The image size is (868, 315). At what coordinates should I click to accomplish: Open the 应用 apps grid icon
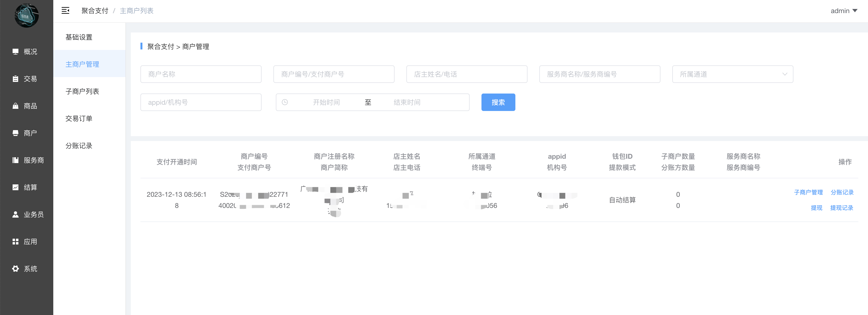(x=15, y=242)
